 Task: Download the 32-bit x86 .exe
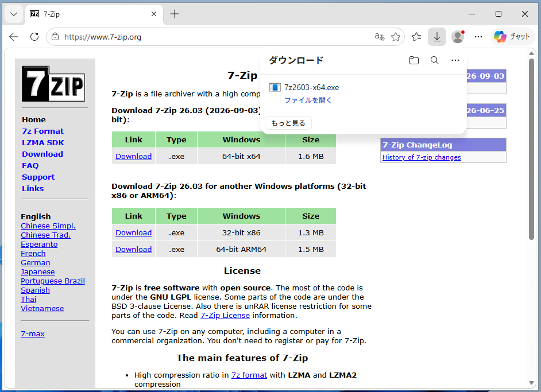(133, 232)
